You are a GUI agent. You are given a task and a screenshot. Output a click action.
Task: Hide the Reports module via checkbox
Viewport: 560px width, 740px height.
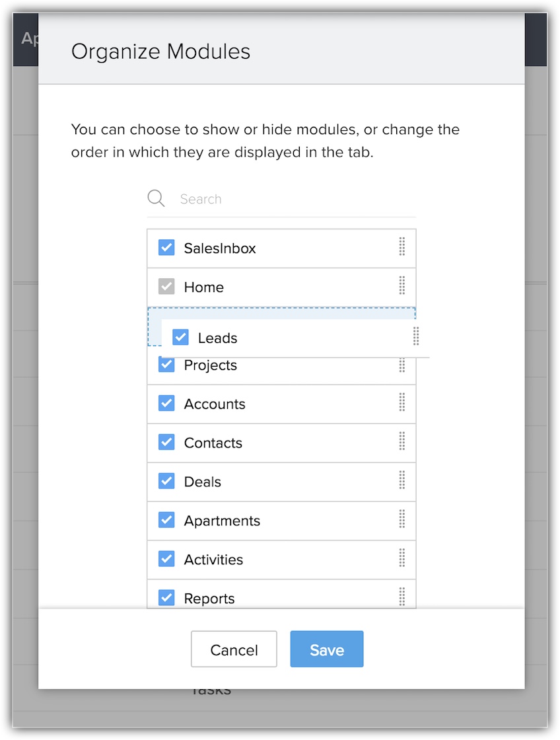(x=166, y=598)
